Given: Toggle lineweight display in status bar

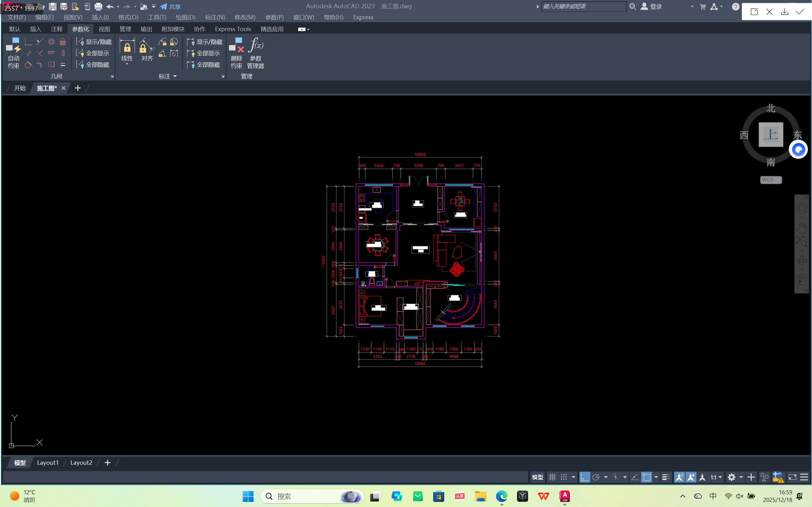Looking at the screenshot, I should 666,477.
